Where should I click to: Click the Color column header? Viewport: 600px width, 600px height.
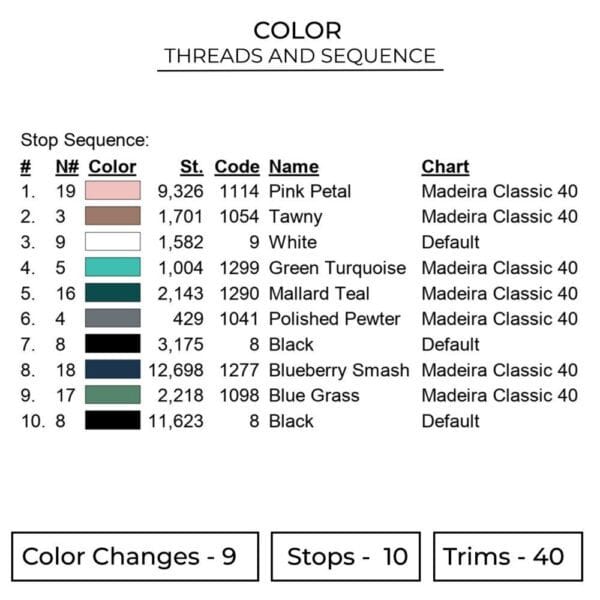[112, 167]
